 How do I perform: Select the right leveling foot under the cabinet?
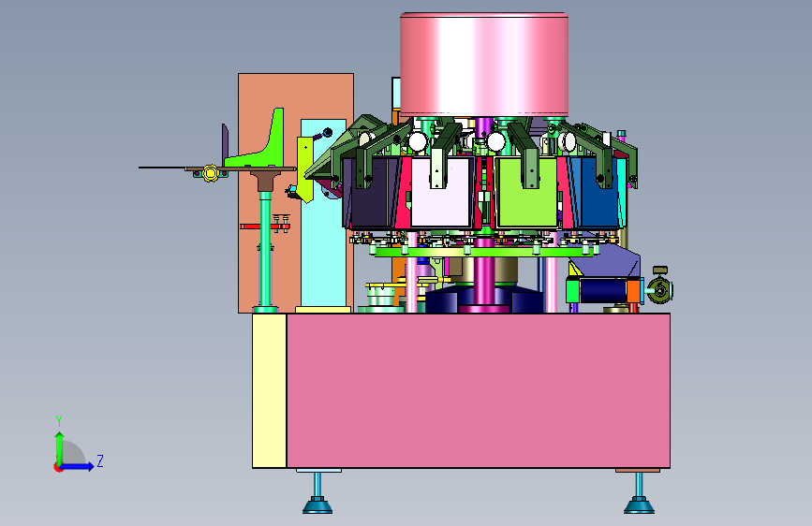(639, 493)
